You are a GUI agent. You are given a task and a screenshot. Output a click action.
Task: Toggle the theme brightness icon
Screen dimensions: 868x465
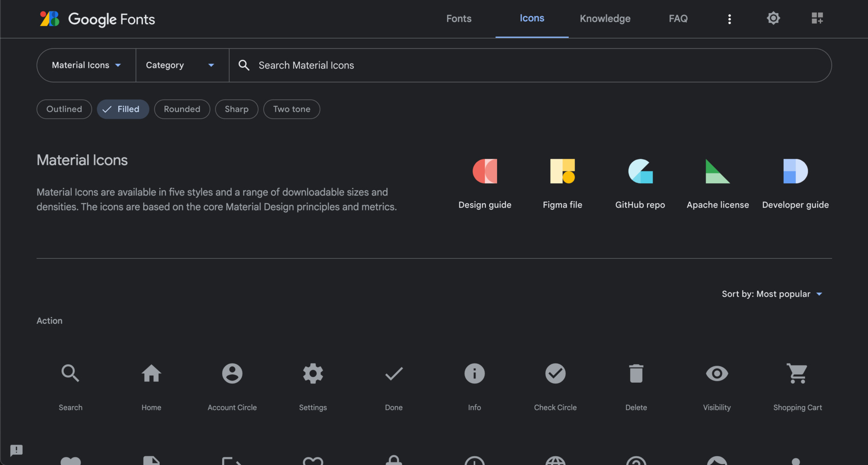pyautogui.click(x=773, y=18)
